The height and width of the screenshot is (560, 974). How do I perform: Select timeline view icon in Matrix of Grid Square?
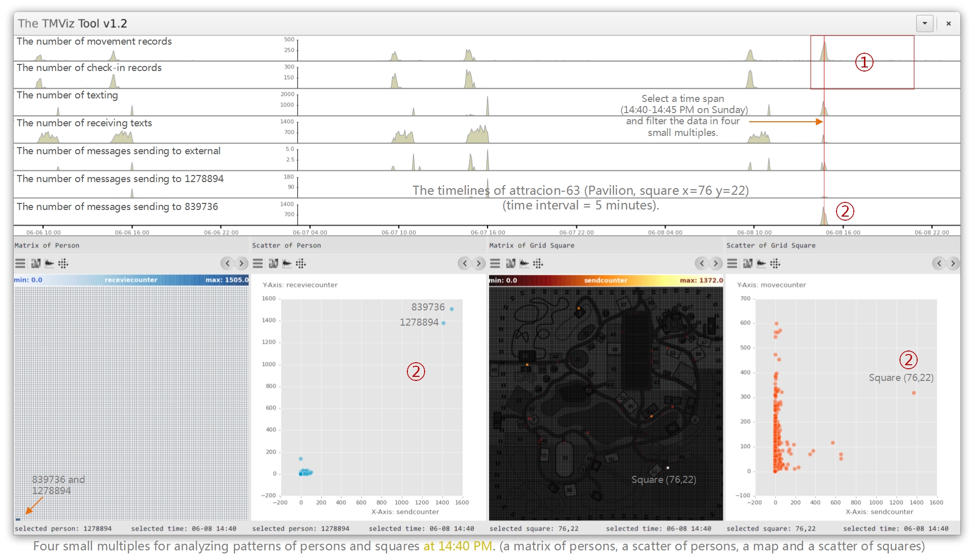(x=524, y=263)
